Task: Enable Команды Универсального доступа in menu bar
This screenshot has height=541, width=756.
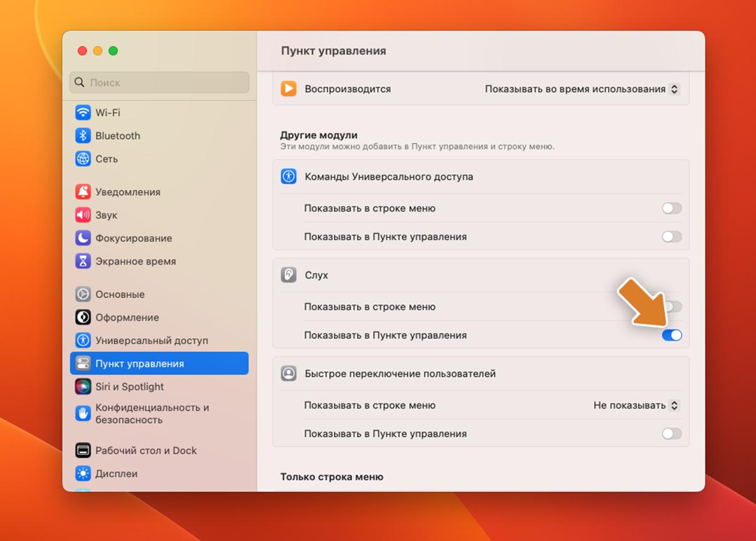Action: click(x=672, y=208)
